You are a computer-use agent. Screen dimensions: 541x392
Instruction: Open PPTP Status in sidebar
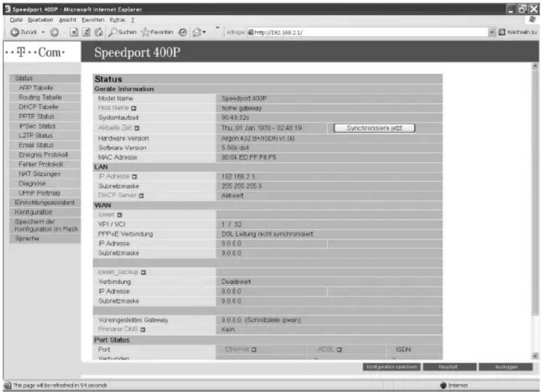point(45,116)
